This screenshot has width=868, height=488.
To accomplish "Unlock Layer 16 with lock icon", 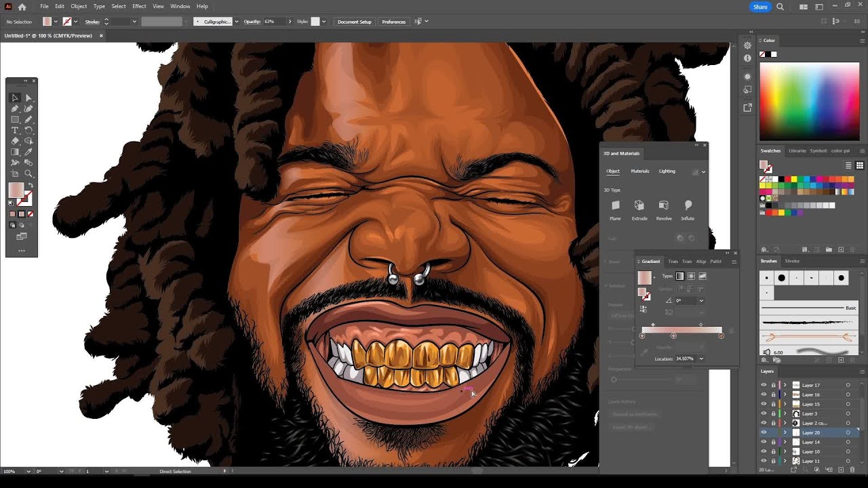I will (773, 394).
